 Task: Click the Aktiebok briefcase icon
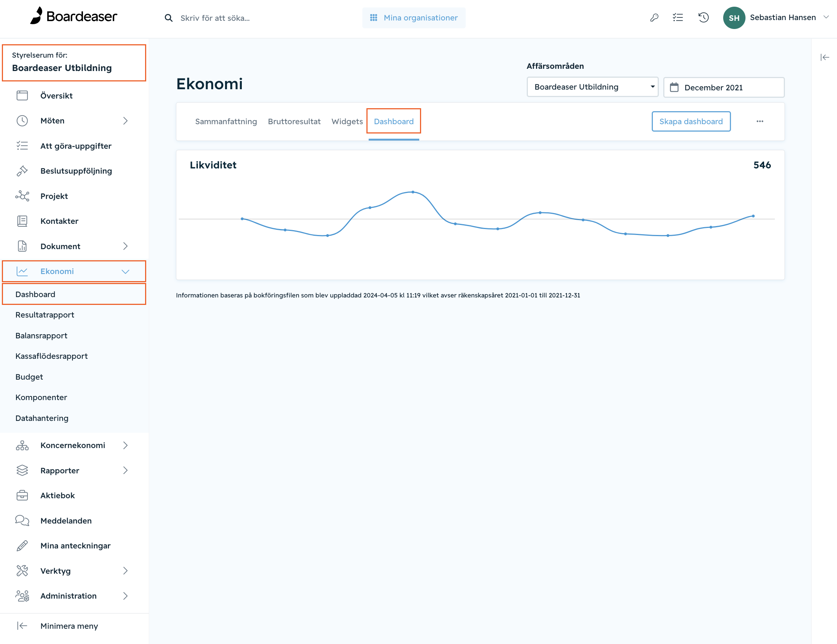22,495
